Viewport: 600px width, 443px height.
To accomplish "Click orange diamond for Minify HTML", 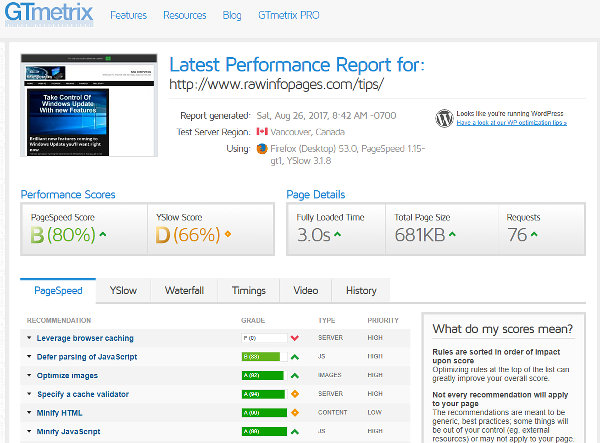I will click(x=295, y=412).
